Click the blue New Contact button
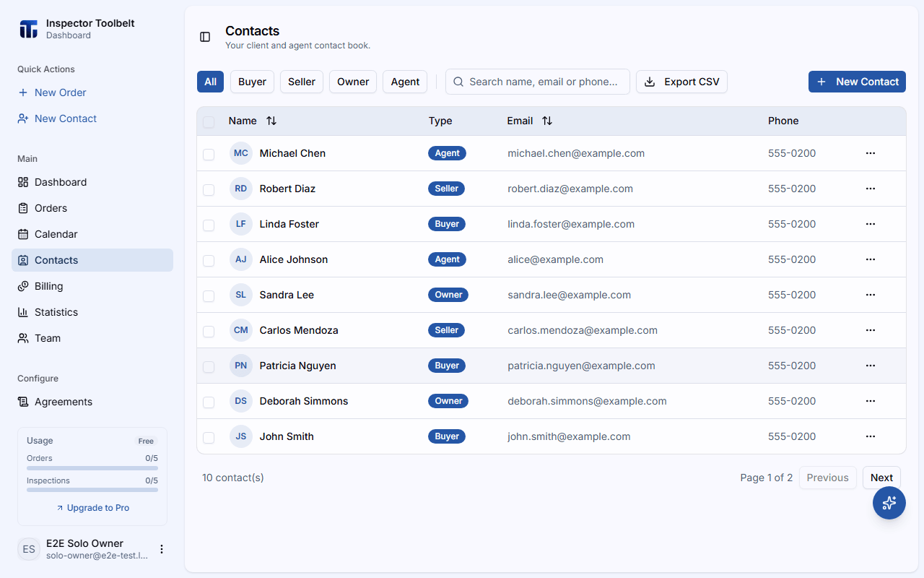Viewport: 924px width, 578px height. [x=857, y=82]
